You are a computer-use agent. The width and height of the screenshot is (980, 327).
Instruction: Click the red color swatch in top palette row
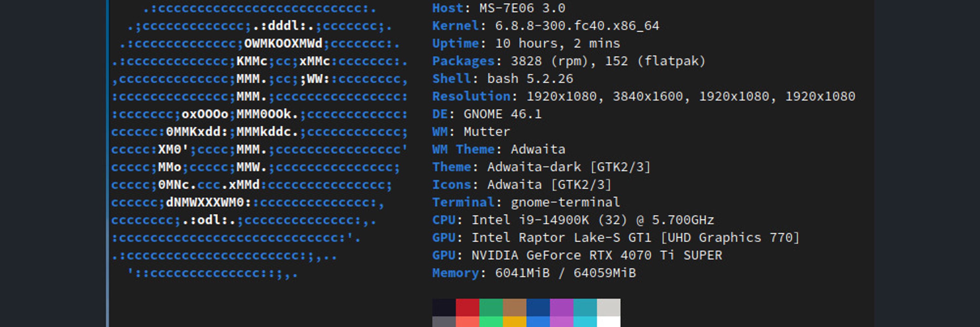click(467, 308)
